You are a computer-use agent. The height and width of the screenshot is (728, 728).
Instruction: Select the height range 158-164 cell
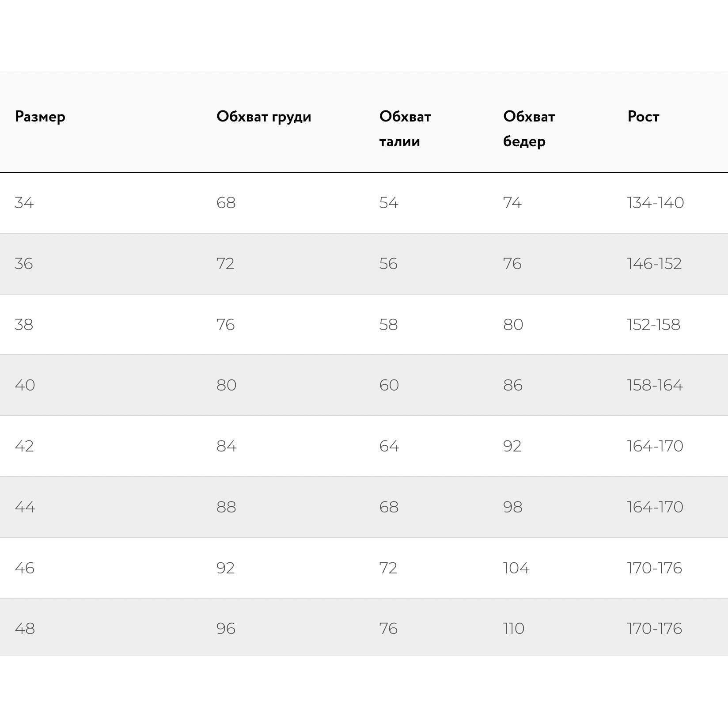click(655, 385)
